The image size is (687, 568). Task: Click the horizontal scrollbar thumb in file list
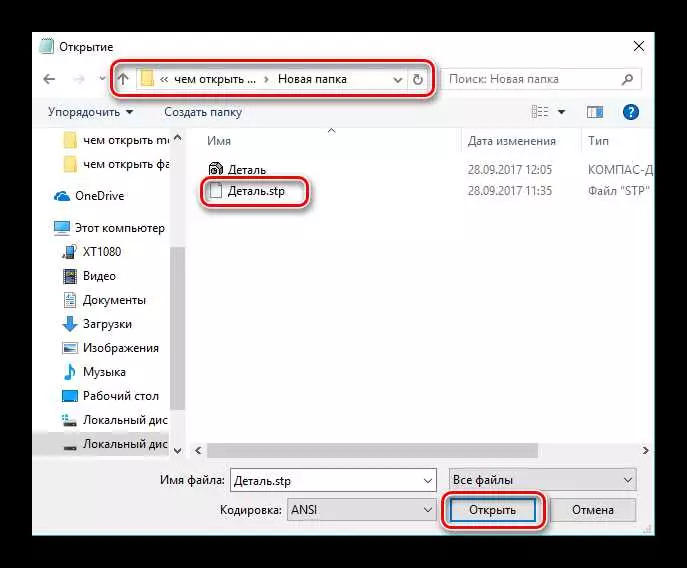point(372,451)
